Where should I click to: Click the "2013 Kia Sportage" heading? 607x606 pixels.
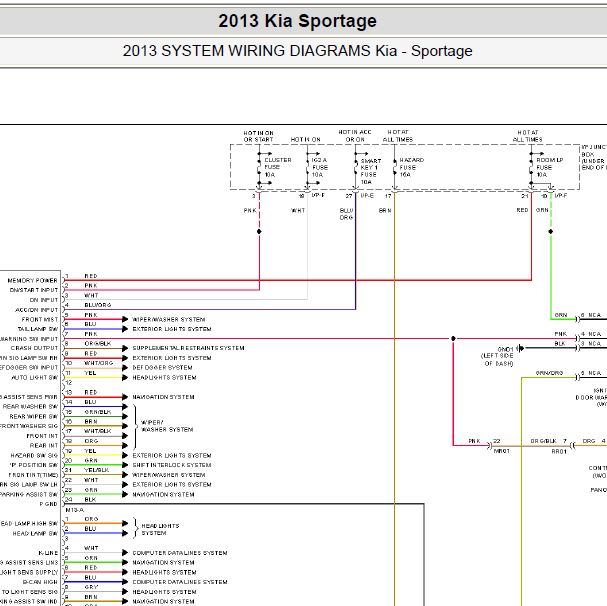297,21
